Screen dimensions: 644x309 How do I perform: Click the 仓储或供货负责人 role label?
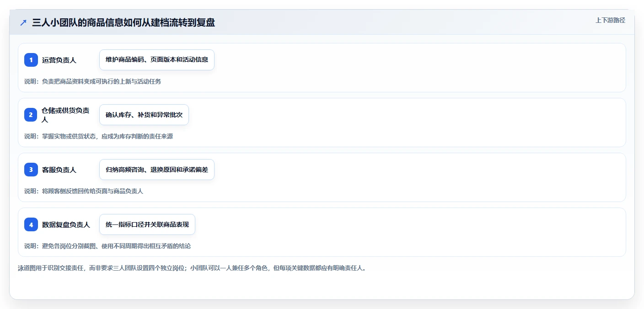66,115
